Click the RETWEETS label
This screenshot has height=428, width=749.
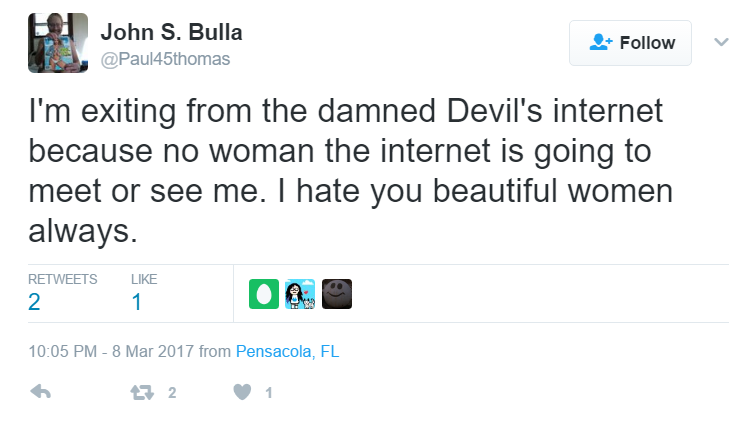pos(63,279)
